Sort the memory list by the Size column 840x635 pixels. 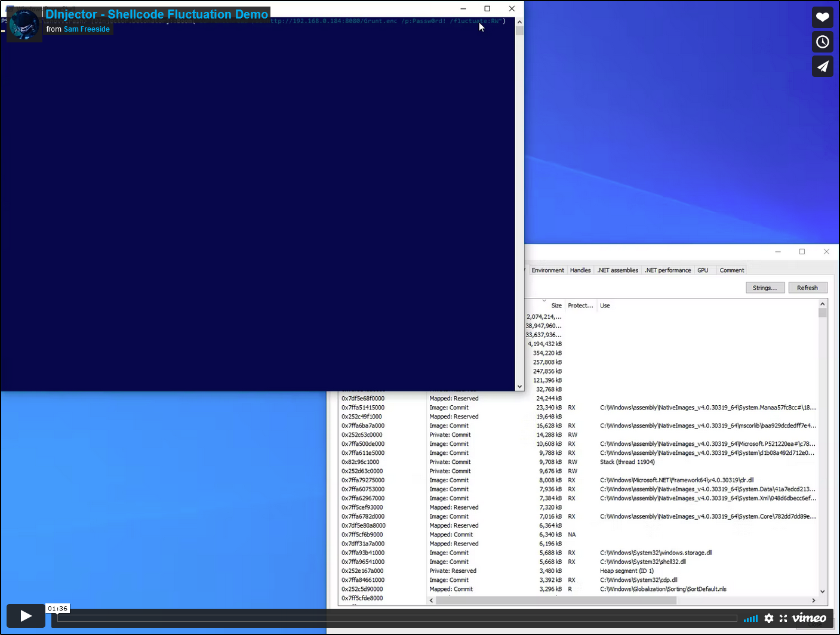point(556,306)
